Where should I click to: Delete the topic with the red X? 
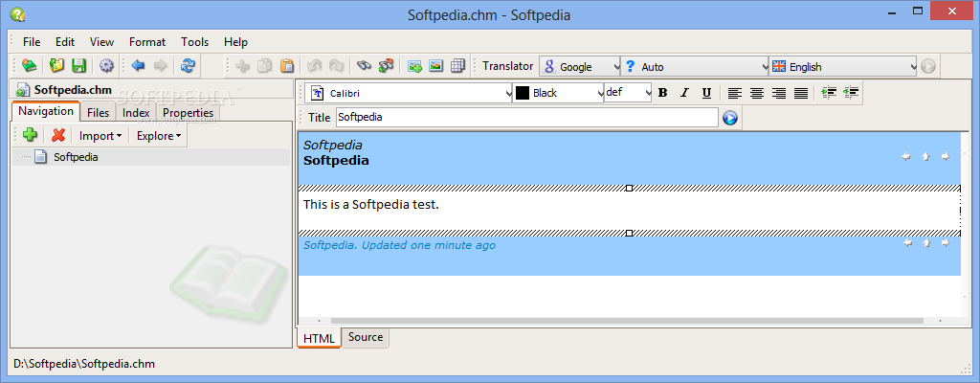point(58,135)
